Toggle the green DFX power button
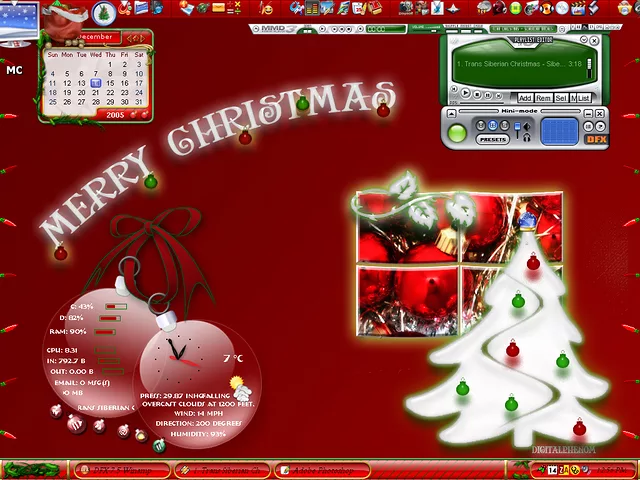Screen dimensions: 640x480 click(x=458, y=132)
